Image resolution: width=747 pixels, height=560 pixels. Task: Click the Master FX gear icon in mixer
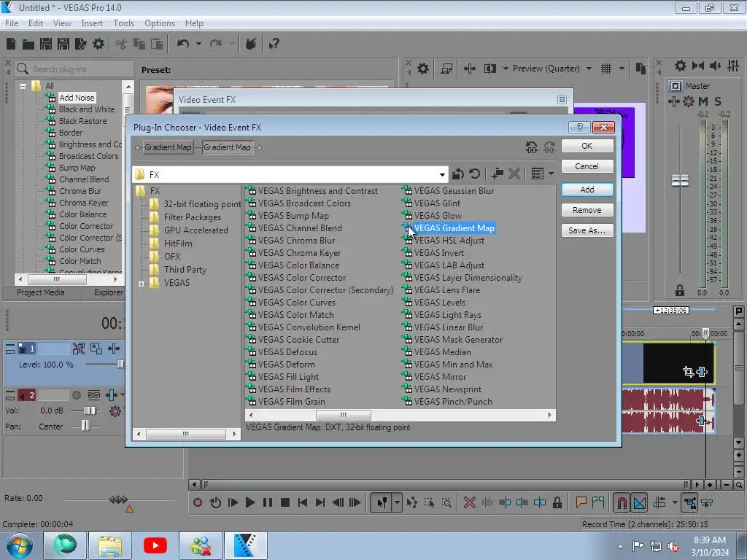tap(689, 101)
